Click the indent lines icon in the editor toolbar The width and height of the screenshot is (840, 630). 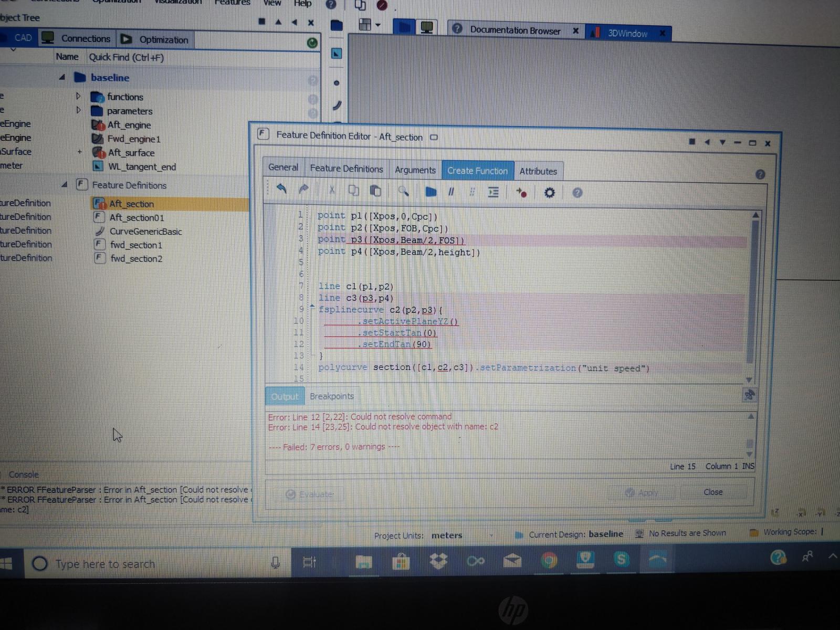coord(493,193)
